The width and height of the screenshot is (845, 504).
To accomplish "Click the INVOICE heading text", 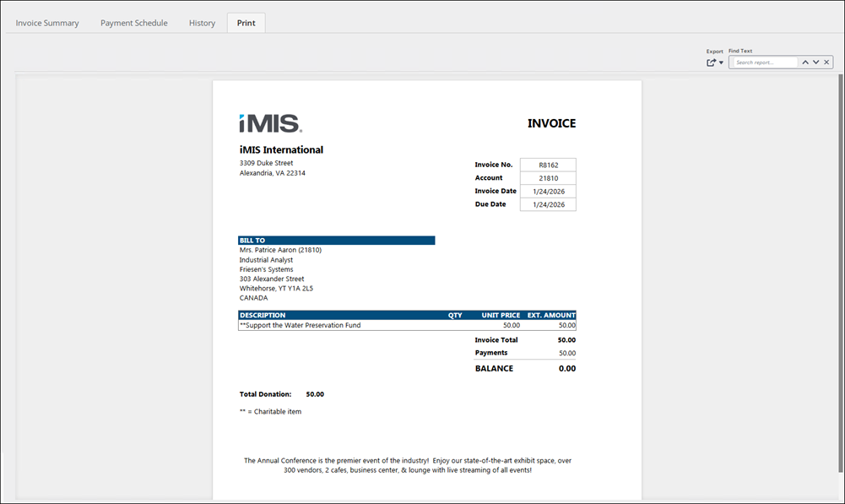I will click(x=552, y=123).
